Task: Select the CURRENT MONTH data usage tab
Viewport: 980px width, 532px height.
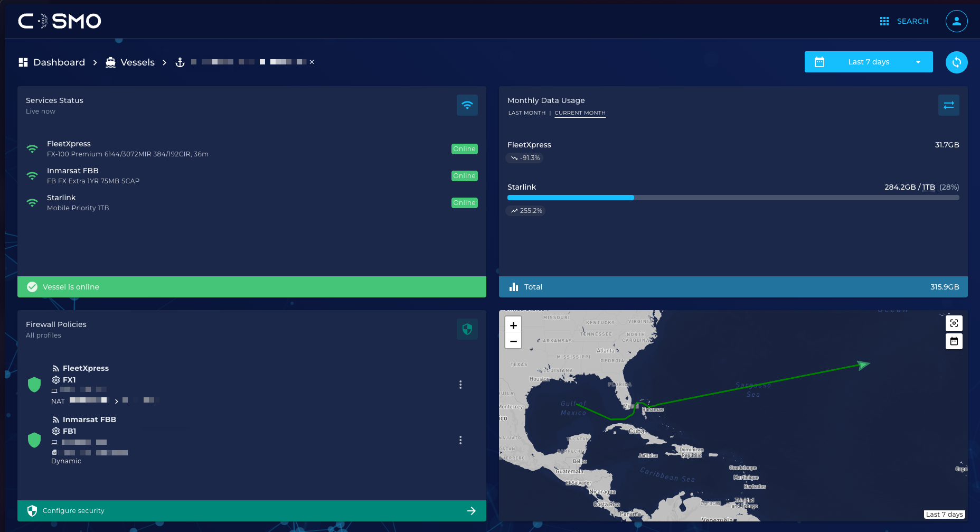Action: [x=580, y=113]
